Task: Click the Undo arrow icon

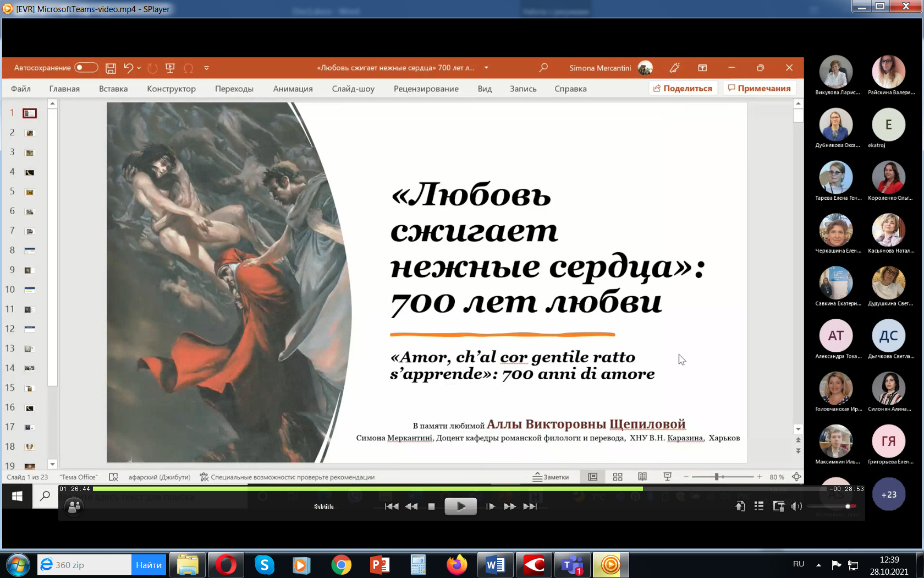Action: point(128,68)
